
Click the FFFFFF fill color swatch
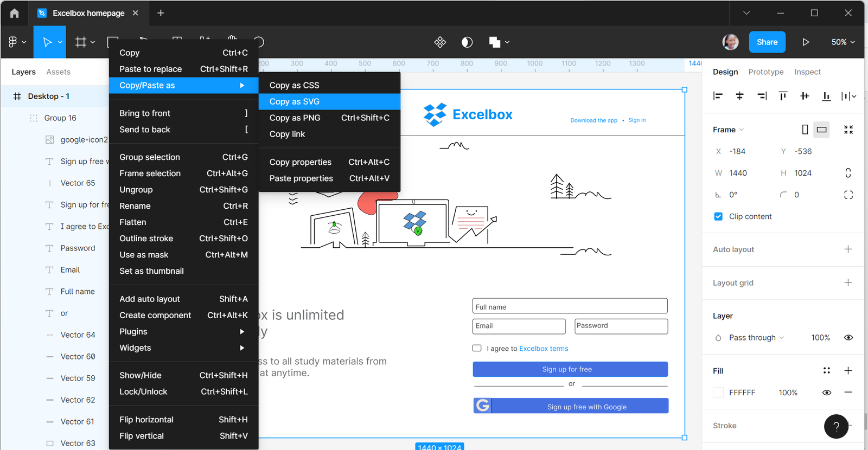(718, 393)
